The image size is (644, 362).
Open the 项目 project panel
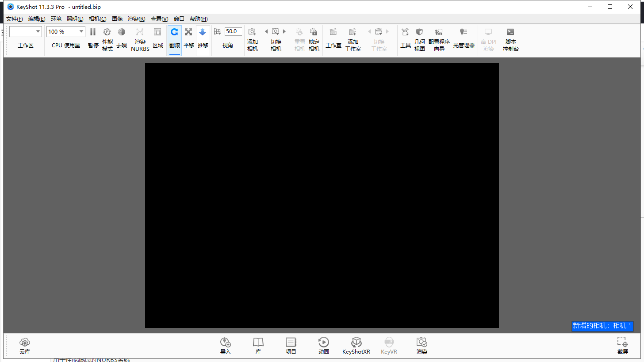coord(291,346)
